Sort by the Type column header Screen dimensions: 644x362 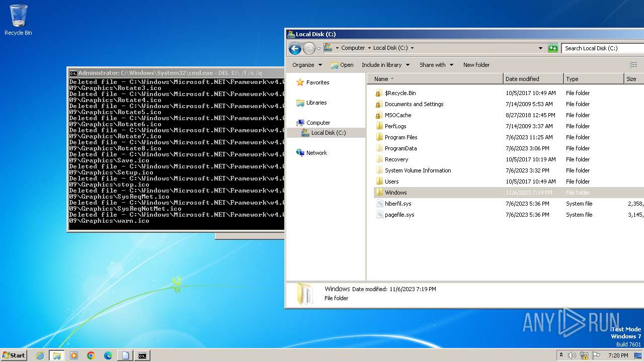tap(594, 79)
